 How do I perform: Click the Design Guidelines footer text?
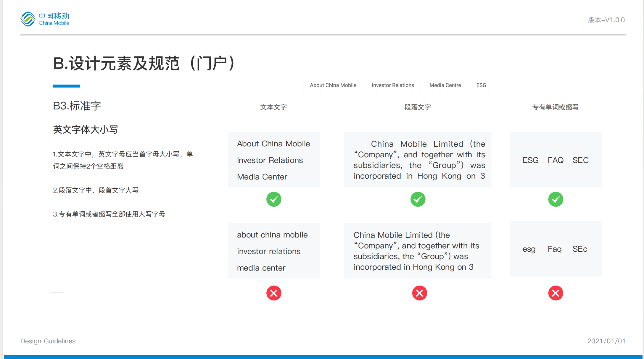pos(48,341)
